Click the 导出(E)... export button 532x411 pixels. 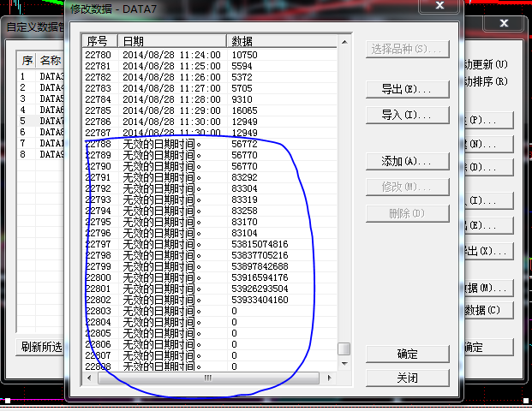(404, 89)
